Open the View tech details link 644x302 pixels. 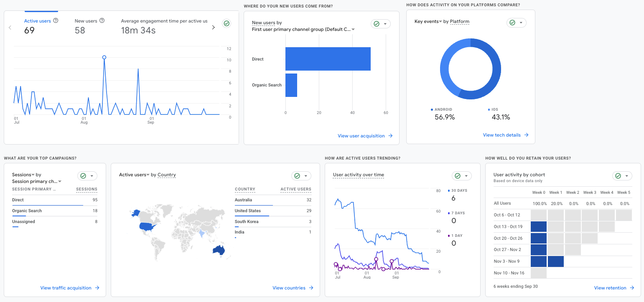coord(501,135)
